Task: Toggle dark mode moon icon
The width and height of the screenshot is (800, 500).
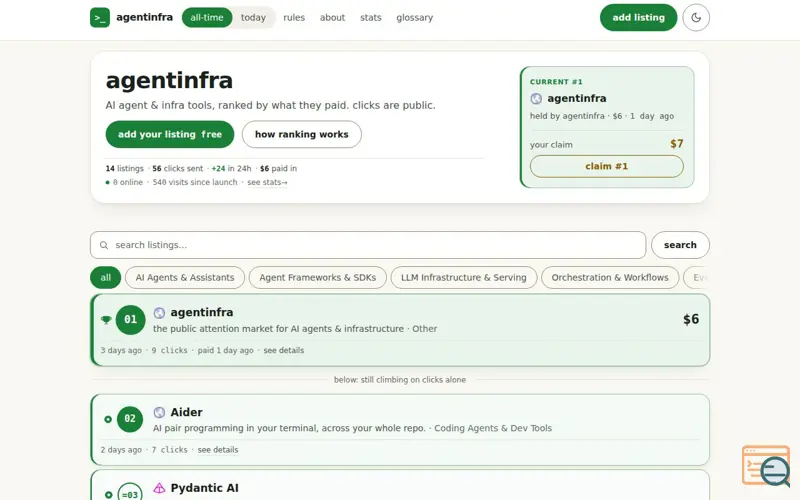Action: [696, 17]
